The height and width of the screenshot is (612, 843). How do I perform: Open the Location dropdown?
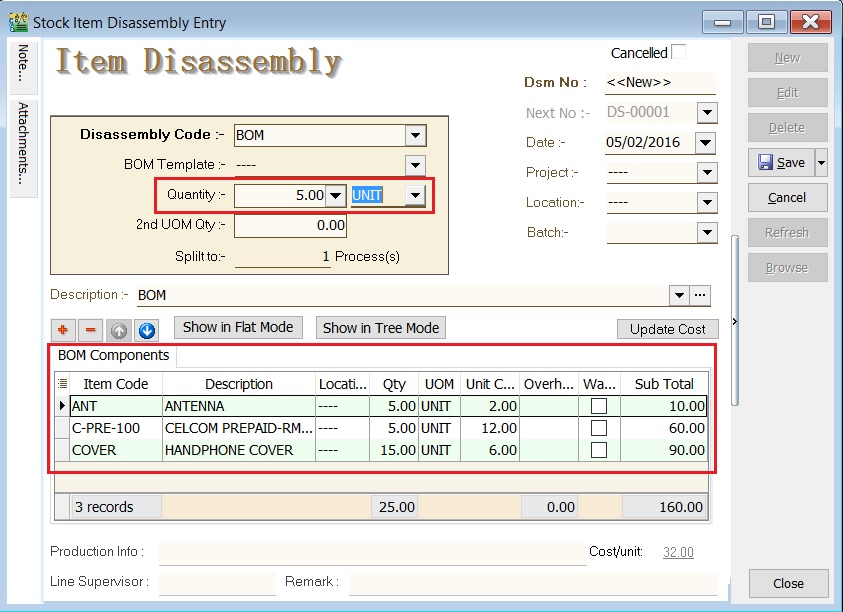[x=708, y=202]
